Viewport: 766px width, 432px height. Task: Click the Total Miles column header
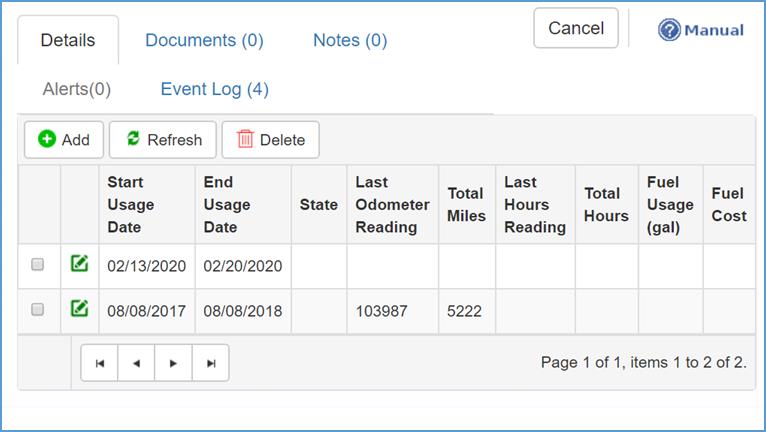click(x=466, y=204)
